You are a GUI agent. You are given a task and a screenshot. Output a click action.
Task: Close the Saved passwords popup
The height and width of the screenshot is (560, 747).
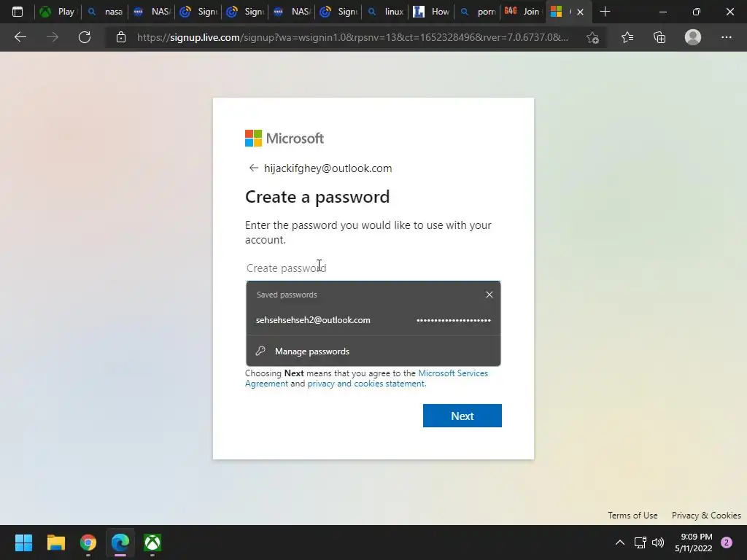pos(489,295)
